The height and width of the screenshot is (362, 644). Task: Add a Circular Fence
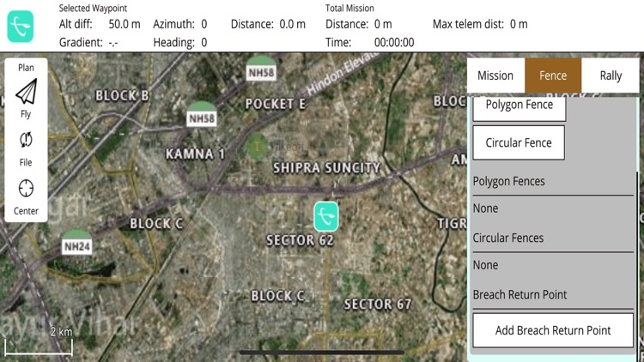tap(519, 142)
